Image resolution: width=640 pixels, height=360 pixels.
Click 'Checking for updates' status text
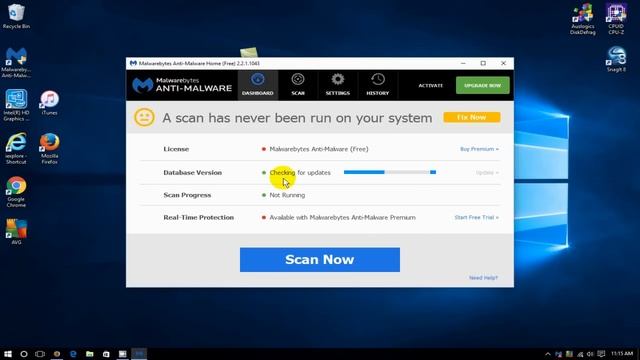pos(300,173)
